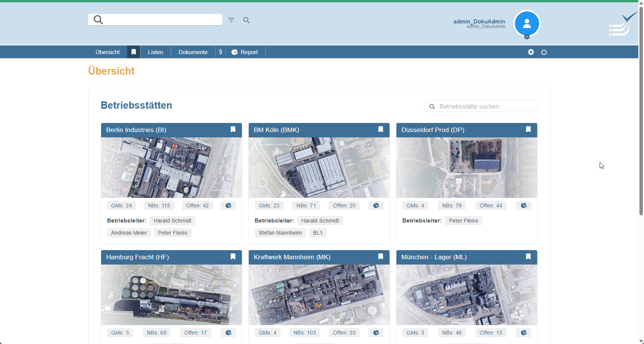Image resolution: width=644 pixels, height=344 pixels.
Task: Show pie chart report for Kraftwerk Mannheim
Action: [376, 333]
